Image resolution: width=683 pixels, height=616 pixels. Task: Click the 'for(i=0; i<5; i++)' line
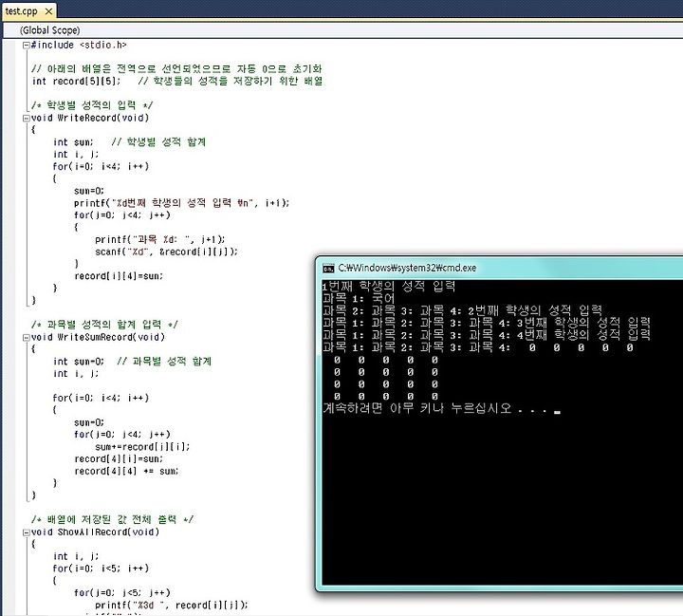tap(101, 569)
